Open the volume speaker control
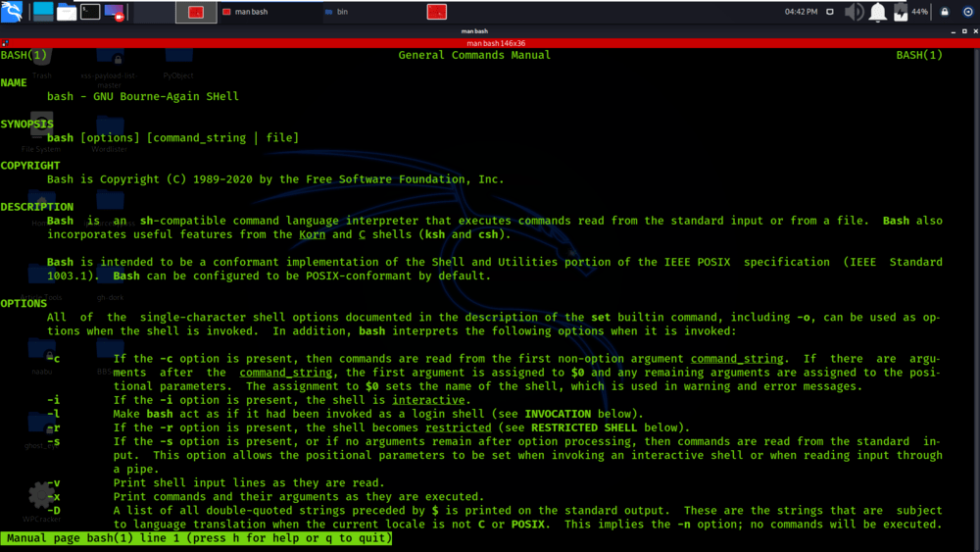The image size is (980, 552). coord(854,12)
